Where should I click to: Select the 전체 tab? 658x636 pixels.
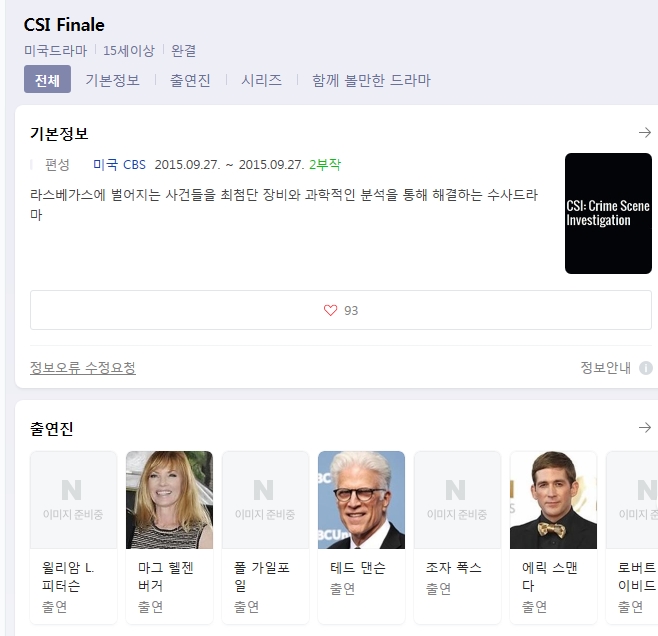point(47,80)
